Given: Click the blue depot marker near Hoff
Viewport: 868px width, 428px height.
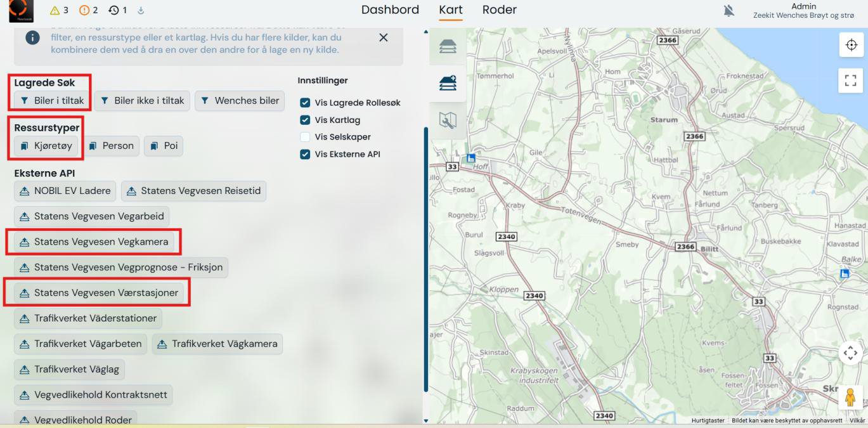Looking at the screenshot, I should (471, 158).
